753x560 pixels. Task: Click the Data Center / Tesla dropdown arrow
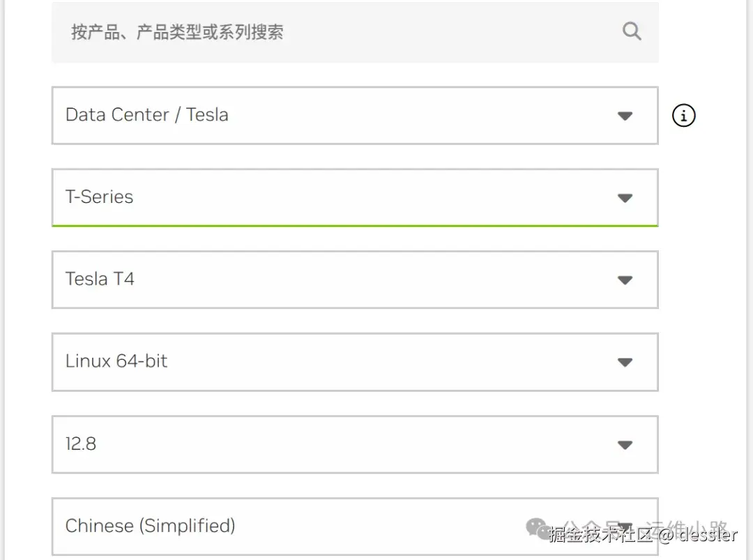(x=625, y=116)
